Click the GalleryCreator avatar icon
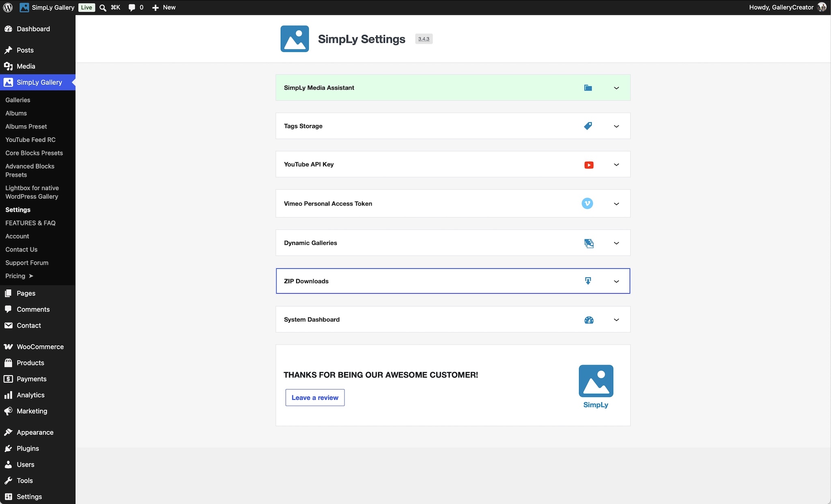The image size is (831, 504). [822, 7]
